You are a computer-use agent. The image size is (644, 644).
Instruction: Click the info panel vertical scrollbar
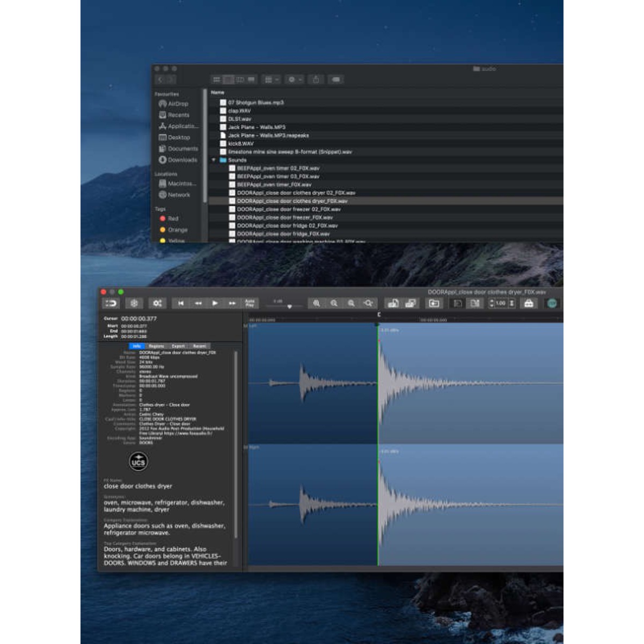[x=236, y=445]
